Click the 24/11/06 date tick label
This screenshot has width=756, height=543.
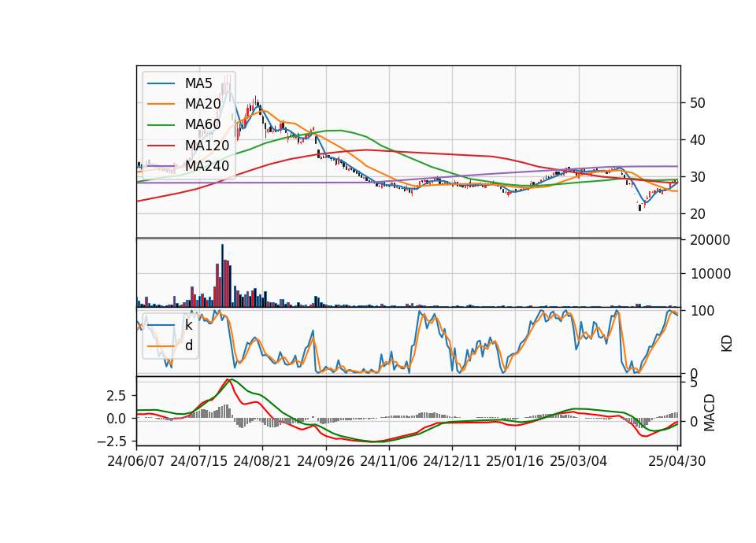(388, 461)
